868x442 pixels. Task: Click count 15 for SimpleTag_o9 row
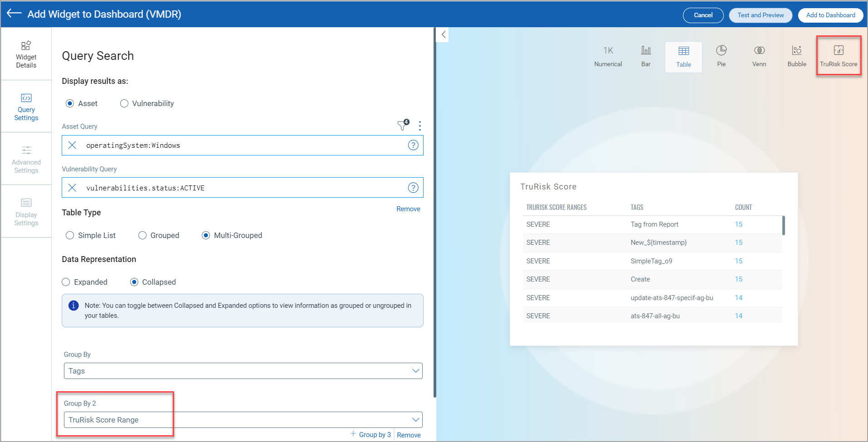[739, 261]
